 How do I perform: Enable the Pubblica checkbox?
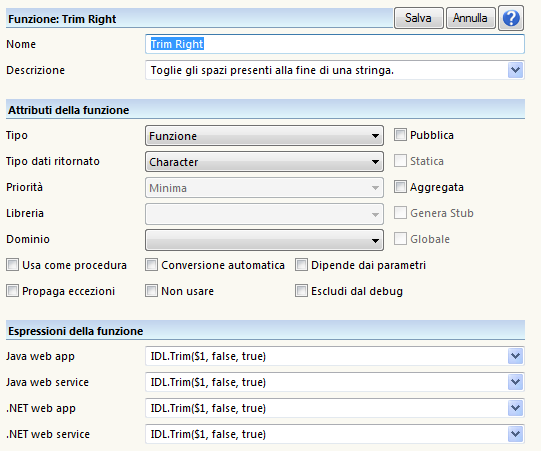pos(400,135)
